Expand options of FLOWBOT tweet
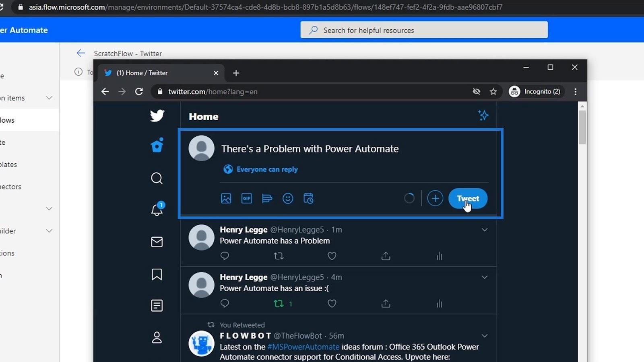This screenshot has width=644, height=362. [485, 336]
